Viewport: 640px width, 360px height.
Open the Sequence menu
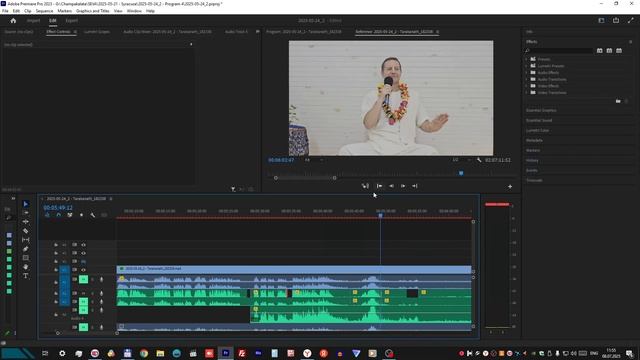tap(44, 11)
